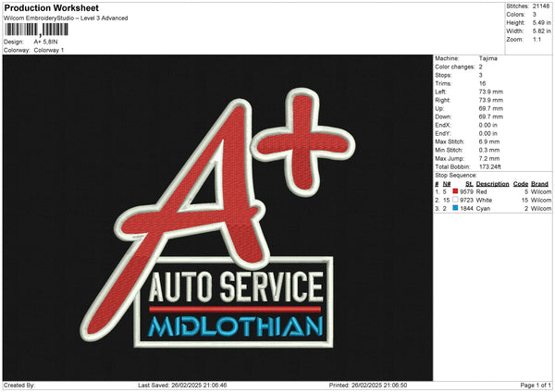This screenshot has width=555, height=392.
Task: Click the barcode below the worksheet title
Action: (36, 30)
